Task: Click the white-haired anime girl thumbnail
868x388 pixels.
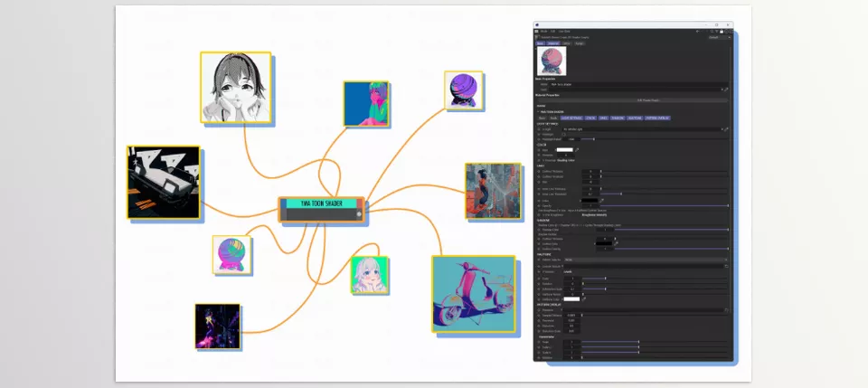Action: pyautogui.click(x=369, y=275)
